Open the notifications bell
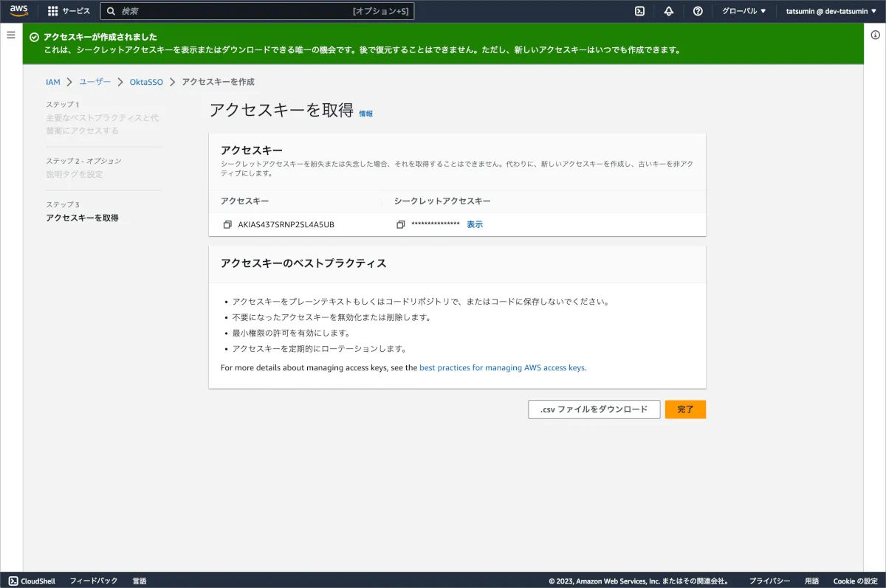Screen dimensions: 886x588 pyautogui.click(x=669, y=11)
